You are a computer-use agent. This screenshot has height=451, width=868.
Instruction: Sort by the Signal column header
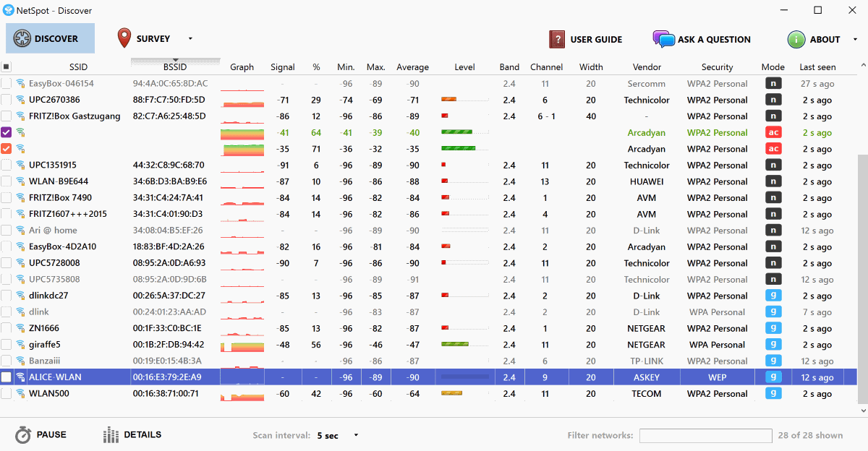(282, 67)
